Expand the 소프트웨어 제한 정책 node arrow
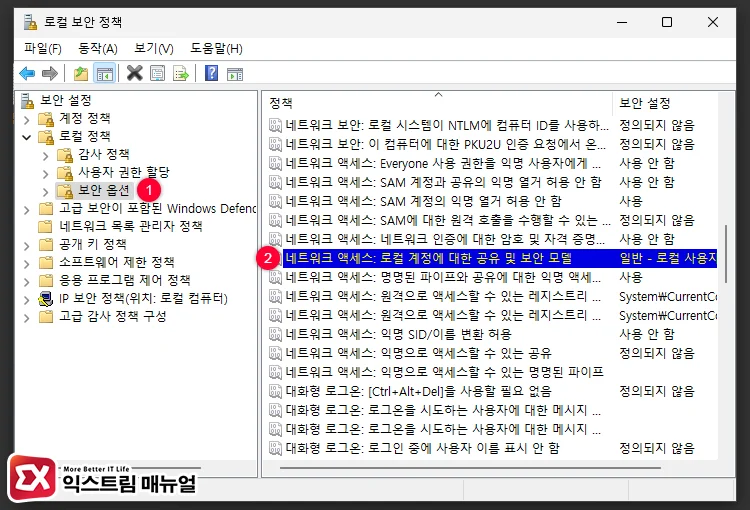The height and width of the screenshot is (510, 750). click(27, 264)
